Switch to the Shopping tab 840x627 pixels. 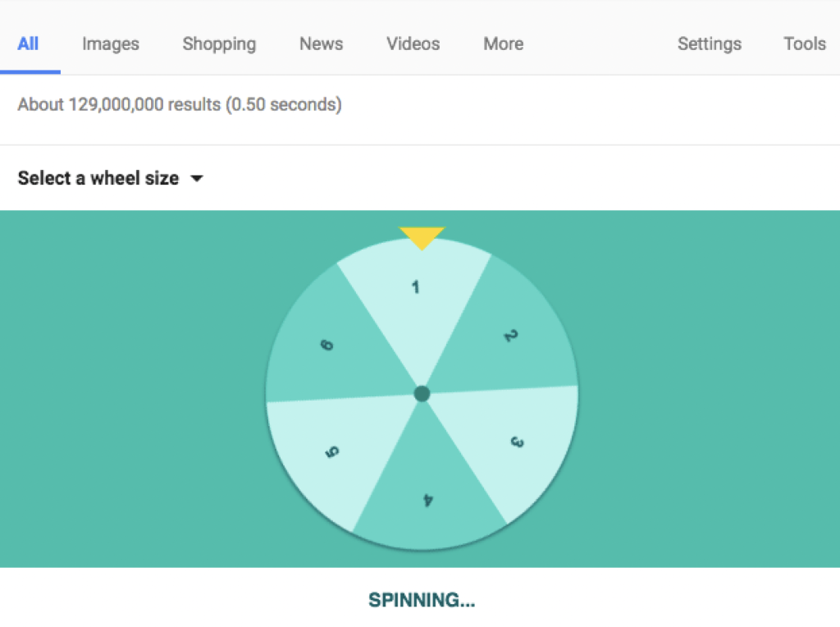pos(219,44)
